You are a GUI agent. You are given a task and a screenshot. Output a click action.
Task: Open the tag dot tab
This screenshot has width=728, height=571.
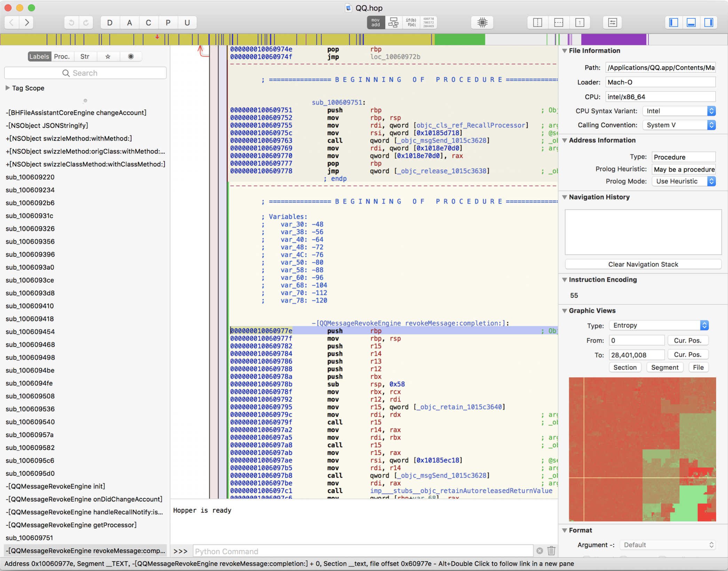coord(131,56)
